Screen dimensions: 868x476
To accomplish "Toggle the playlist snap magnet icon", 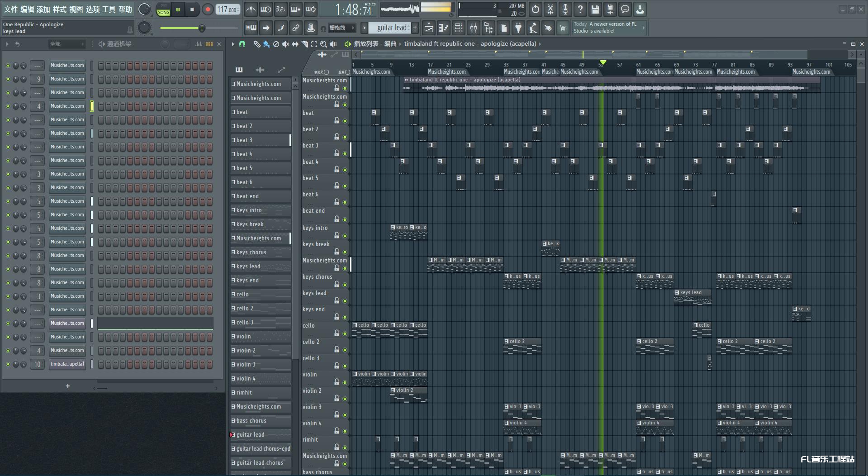I will click(x=242, y=44).
